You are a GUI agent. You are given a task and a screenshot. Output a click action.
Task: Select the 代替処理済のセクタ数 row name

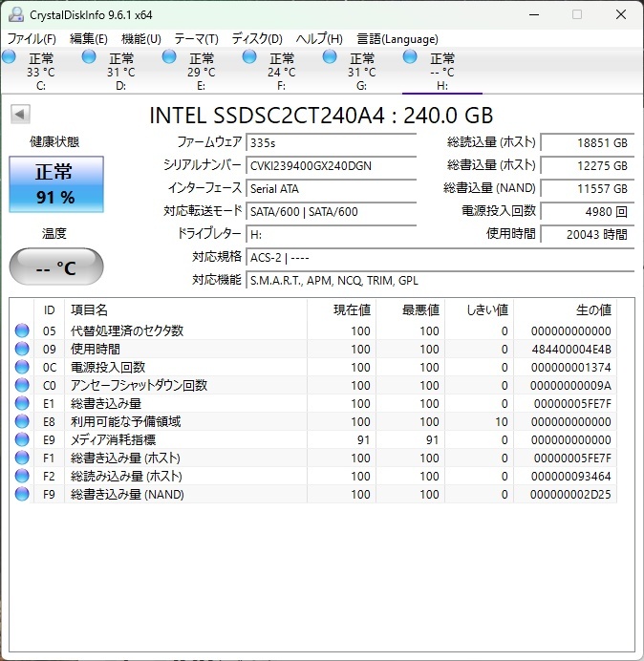[127, 330]
